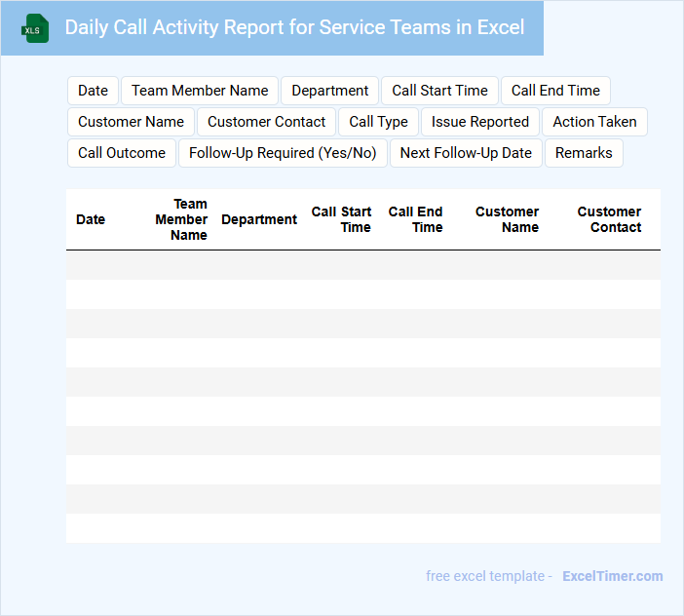Click the Call Start Time tag
Viewport: 684px width, 616px height.
439,91
